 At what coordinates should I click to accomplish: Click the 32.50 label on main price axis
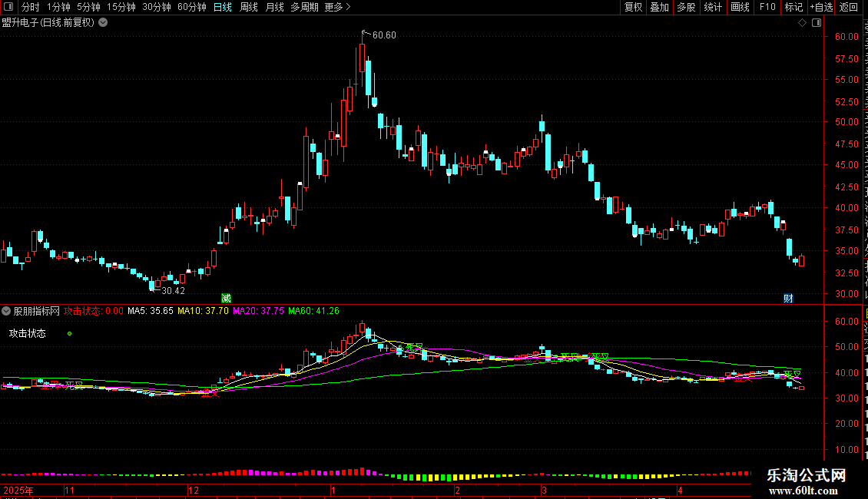(846, 273)
